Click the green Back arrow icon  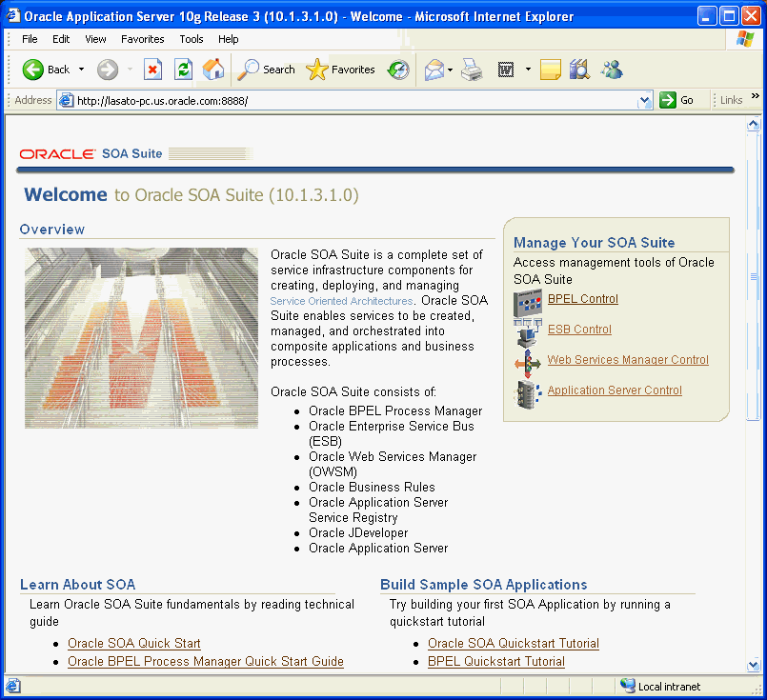coord(32,70)
